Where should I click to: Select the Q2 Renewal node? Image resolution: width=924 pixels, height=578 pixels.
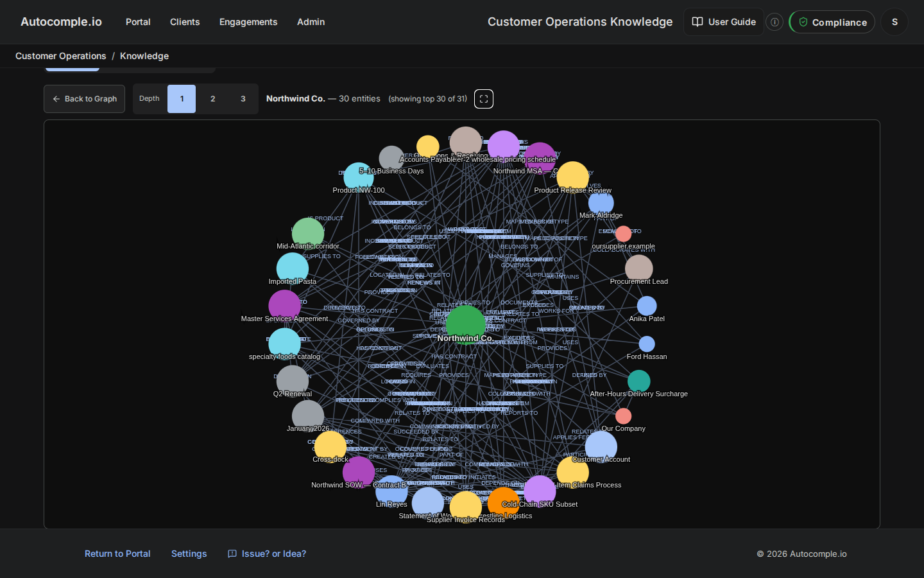coord(293,381)
